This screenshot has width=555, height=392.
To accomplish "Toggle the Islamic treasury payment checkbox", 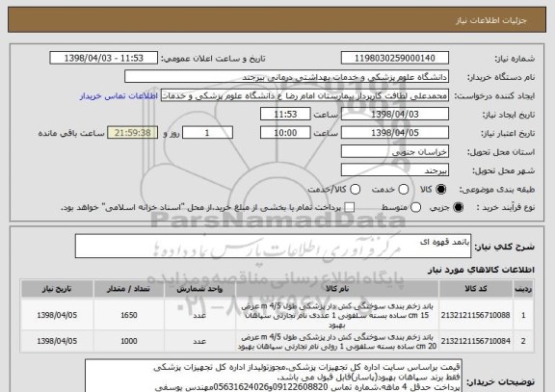I will pos(350,207).
